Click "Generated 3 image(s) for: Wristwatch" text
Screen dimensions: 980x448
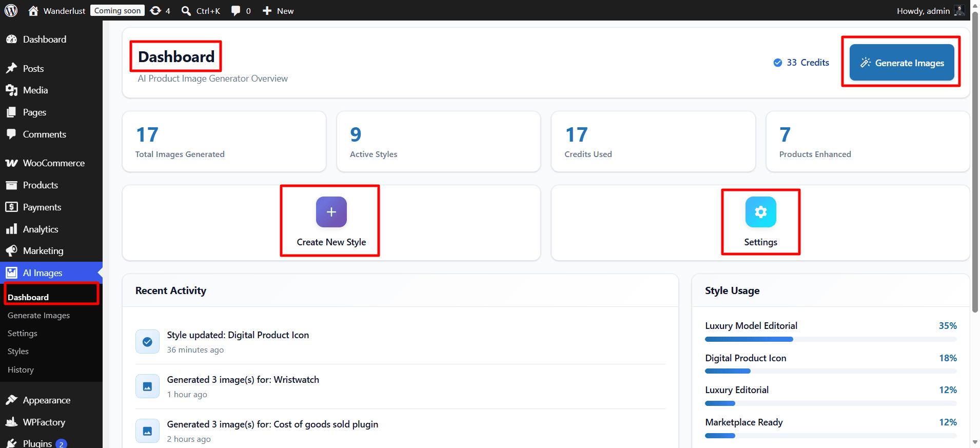[243, 380]
